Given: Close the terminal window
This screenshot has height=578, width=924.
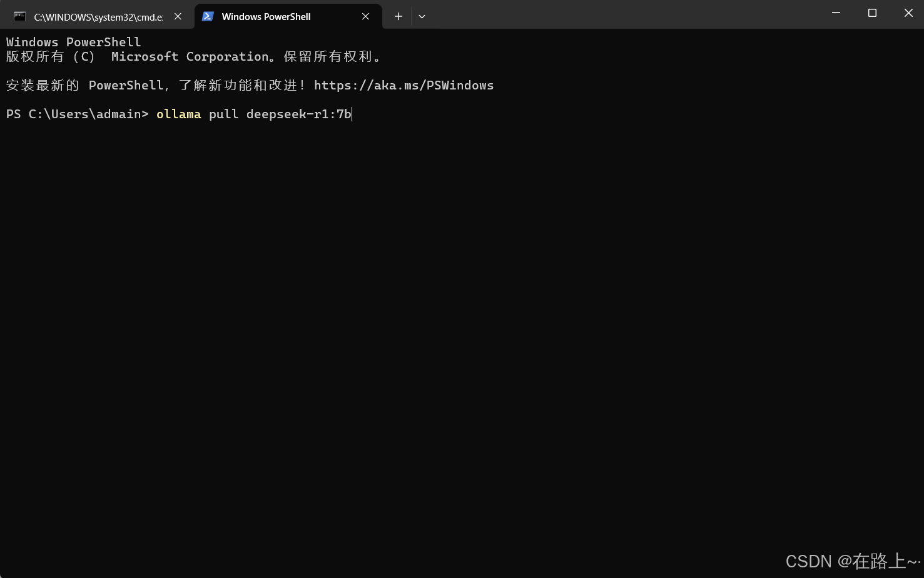Looking at the screenshot, I should pyautogui.click(x=908, y=13).
